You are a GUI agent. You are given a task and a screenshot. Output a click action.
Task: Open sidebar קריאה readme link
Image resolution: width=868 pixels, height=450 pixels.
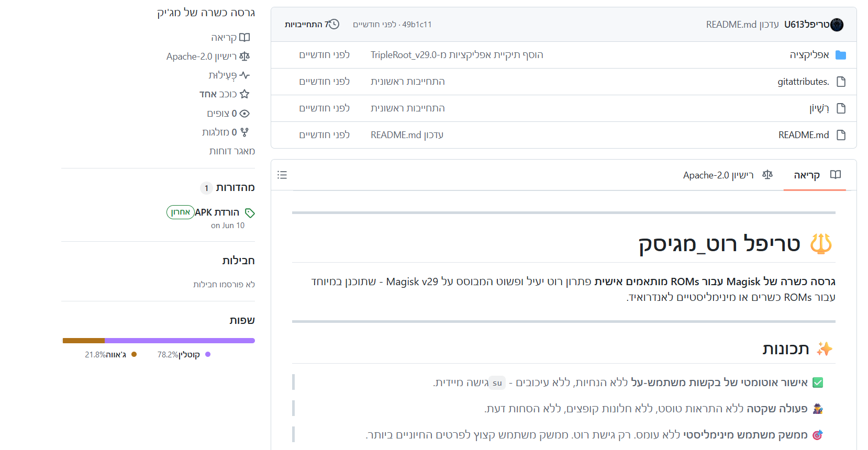[230, 38]
